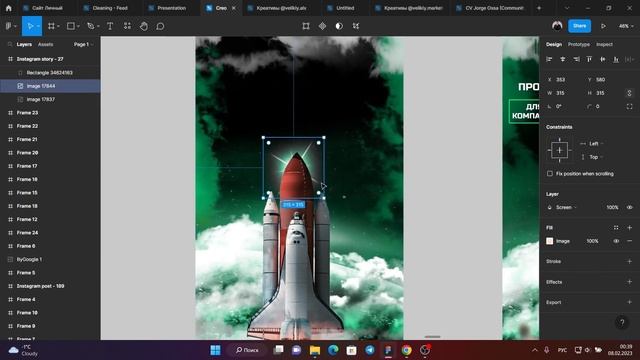
Task: Toggle constrain proportions lock
Action: 629,93
